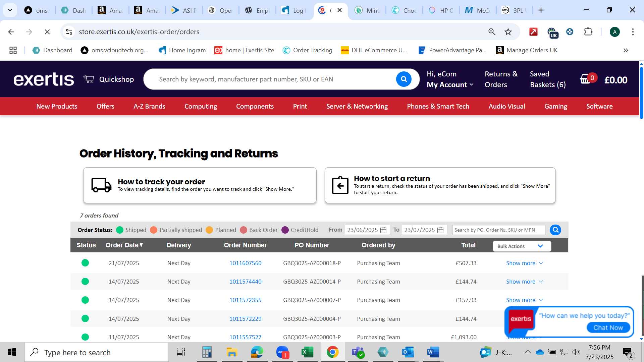This screenshot has width=644, height=362.
Task: Sort by Order Date column header
Action: coord(124,245)
